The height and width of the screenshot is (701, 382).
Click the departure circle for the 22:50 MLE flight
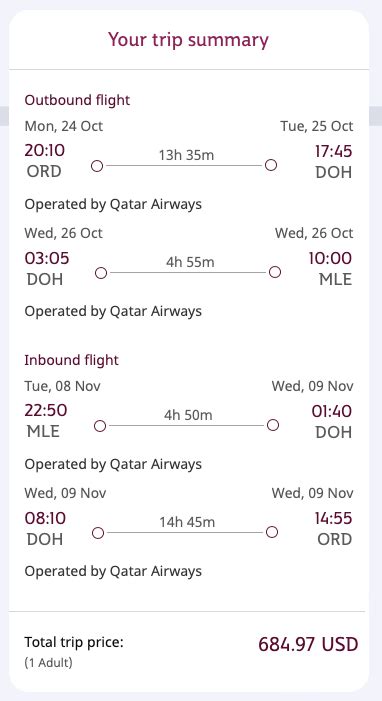tap(100, 426)
